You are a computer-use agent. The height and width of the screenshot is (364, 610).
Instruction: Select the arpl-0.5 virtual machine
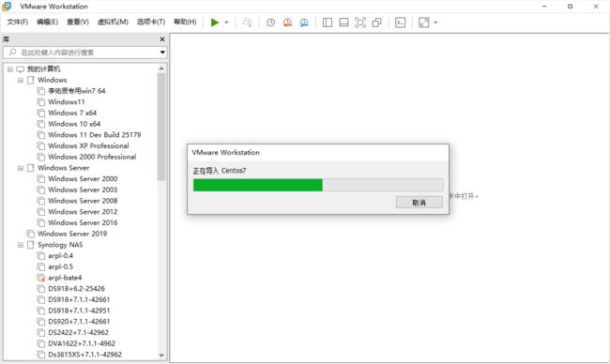tap(61, 266)
